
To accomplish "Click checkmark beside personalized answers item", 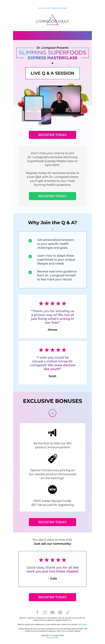I will click(x=30, y=241).
